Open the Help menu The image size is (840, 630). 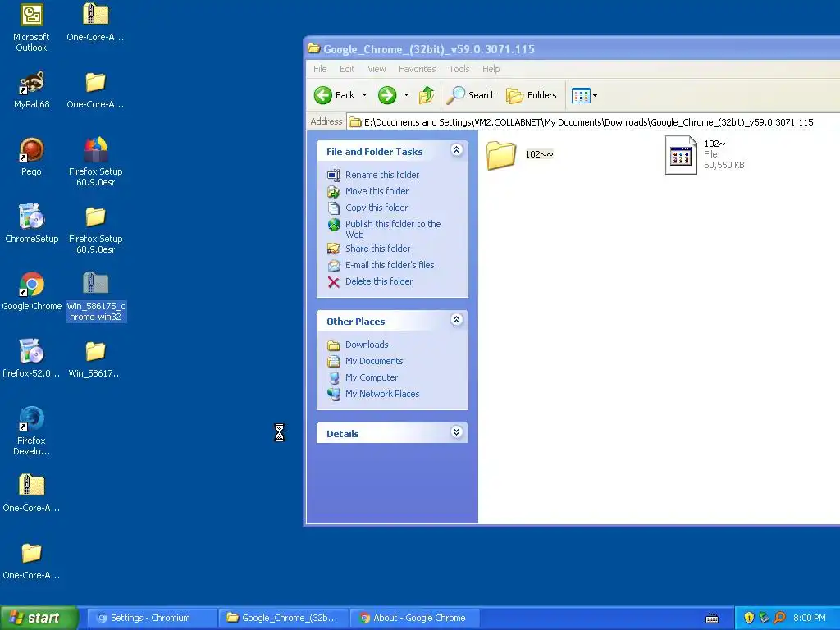[491, 69]
